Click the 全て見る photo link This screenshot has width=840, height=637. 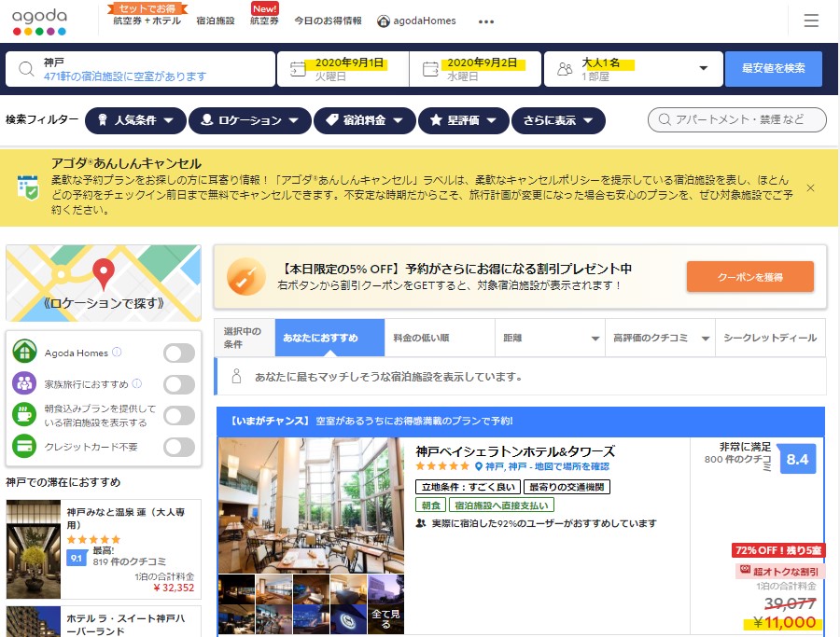pos(385,618)
